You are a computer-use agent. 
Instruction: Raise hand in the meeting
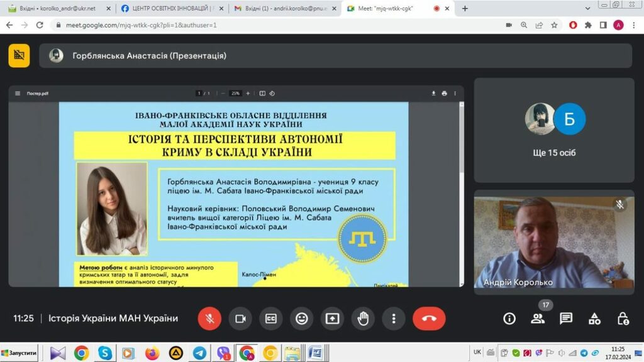tap(363, 319)
